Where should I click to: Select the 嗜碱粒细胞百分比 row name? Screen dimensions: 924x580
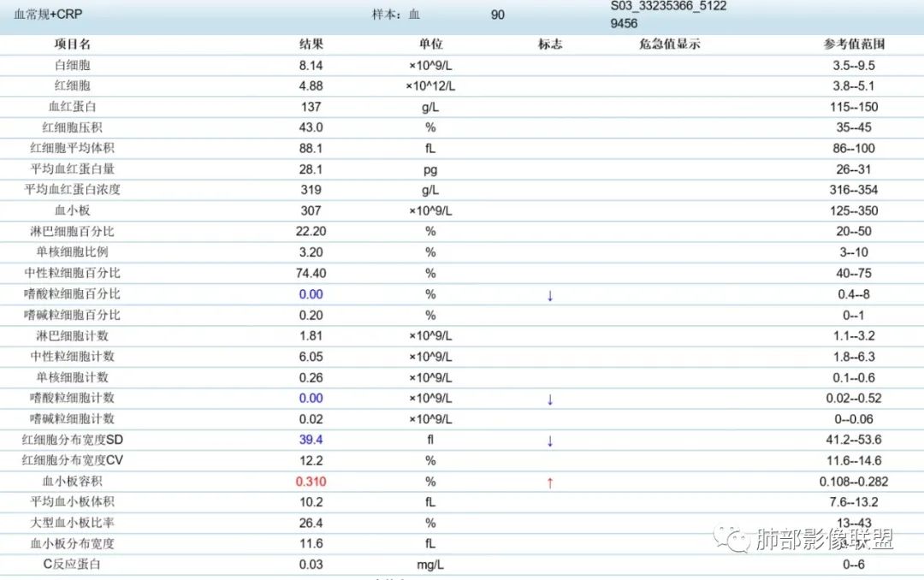pyautogui.click(x=73, y=316)
